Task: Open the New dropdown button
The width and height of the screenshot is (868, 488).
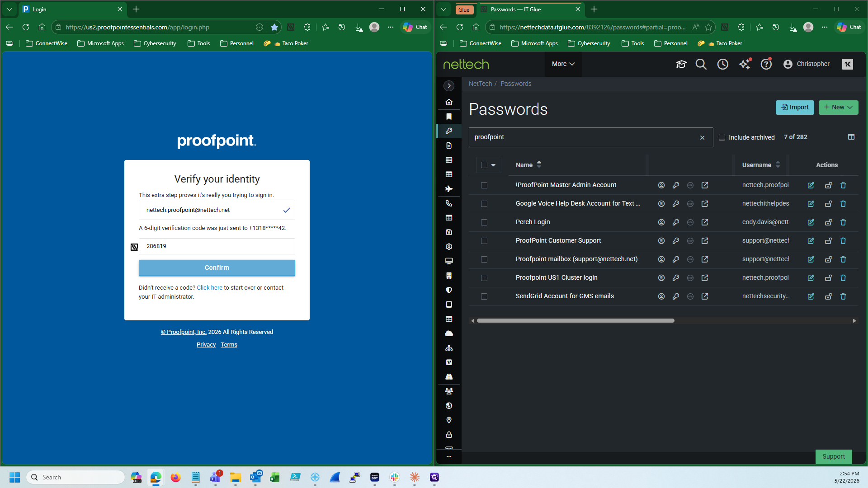Action: [x=839, y=108]
